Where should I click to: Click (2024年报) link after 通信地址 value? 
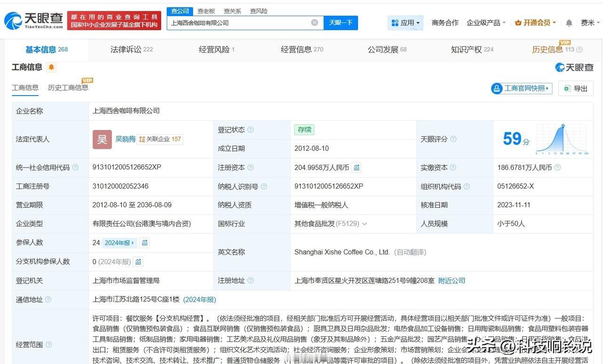coord(200,299)
